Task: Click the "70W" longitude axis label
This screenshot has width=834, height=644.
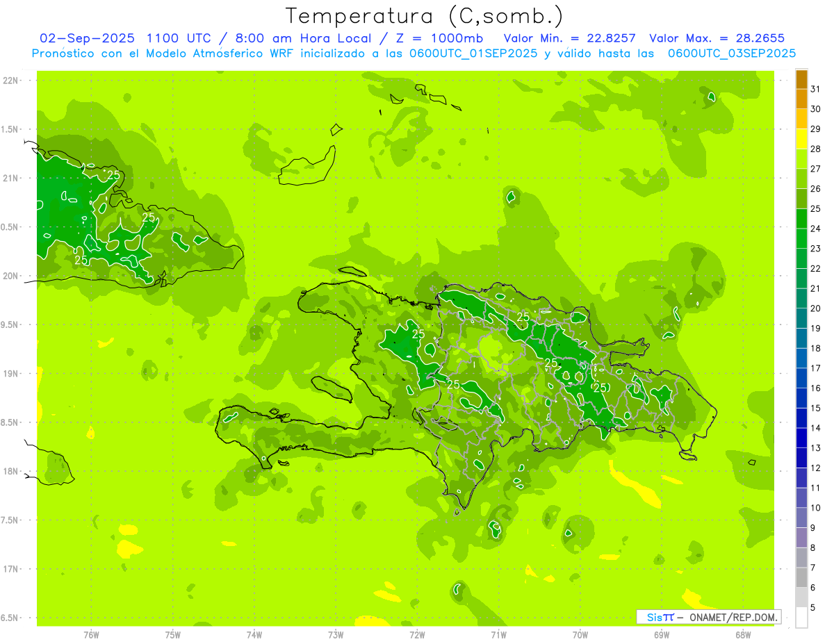Action: point(580,635)
